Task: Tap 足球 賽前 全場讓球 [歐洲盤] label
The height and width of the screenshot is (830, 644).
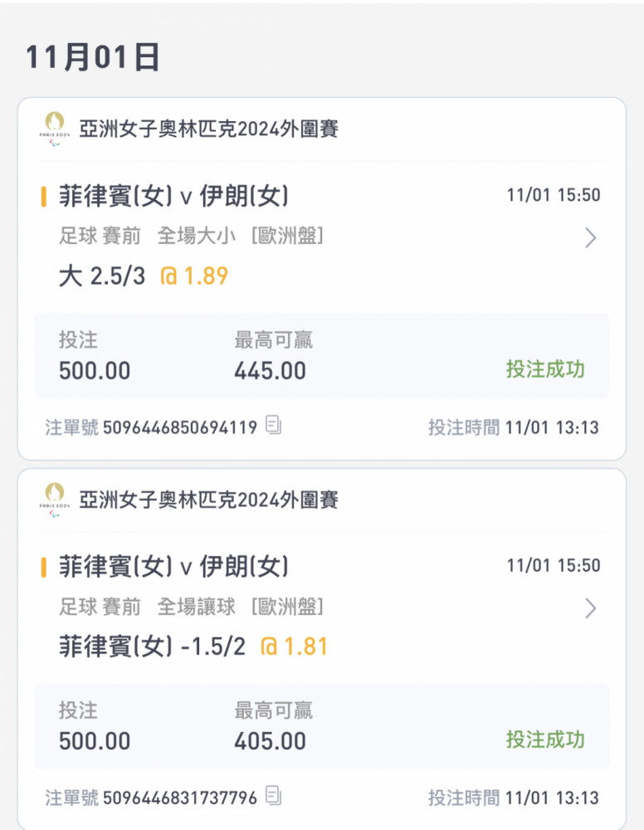Action: (x=191, y=606)
